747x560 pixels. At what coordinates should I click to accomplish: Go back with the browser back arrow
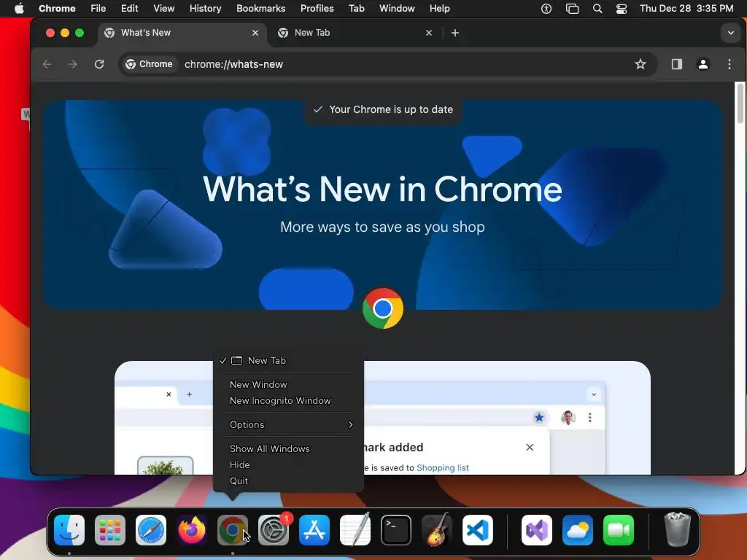click(x=47, y=64)
